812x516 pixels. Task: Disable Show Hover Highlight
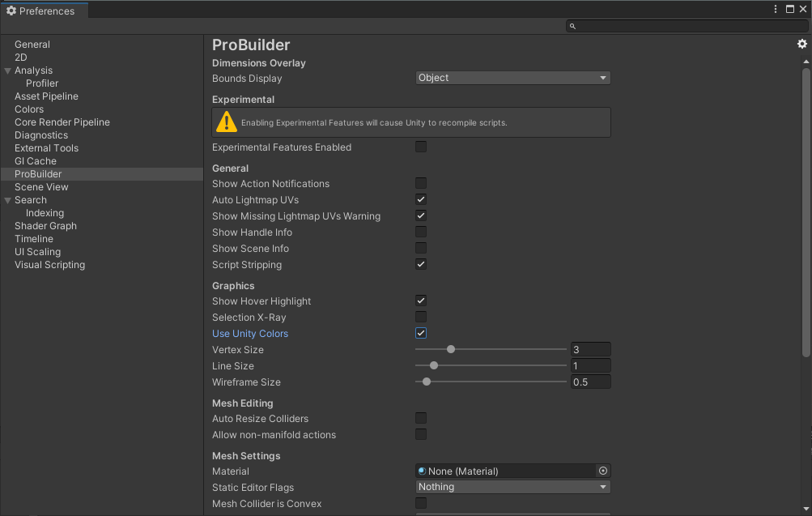421,301
